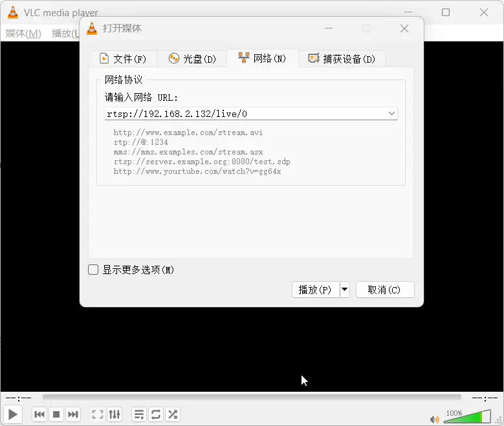Toggle loop/repeat mode icon

[156, 414]
